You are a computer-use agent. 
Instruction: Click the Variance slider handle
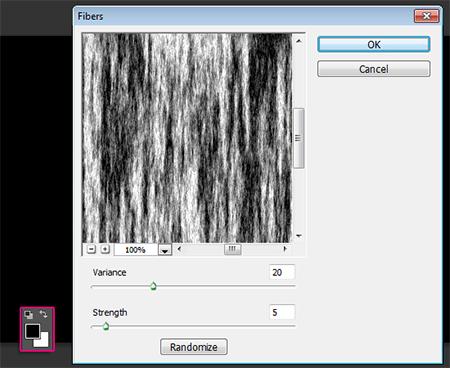pos(153,286)
